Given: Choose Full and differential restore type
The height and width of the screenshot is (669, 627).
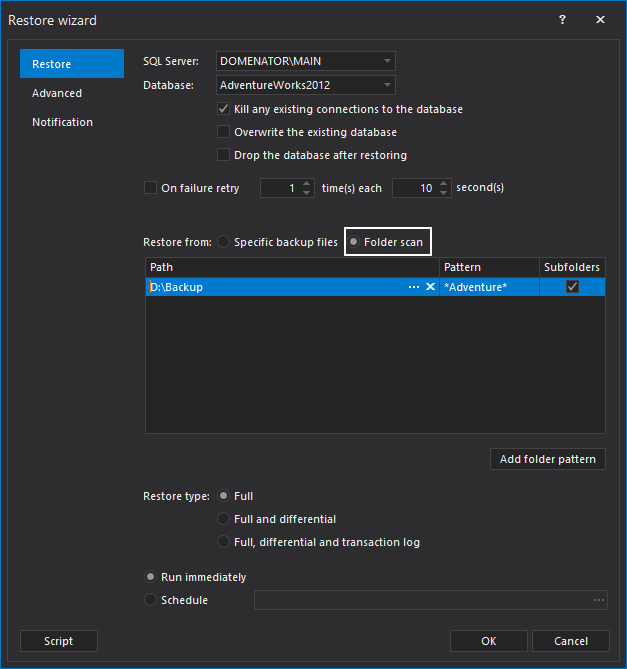Looking at the screenshot, I should tap(224, 519).
